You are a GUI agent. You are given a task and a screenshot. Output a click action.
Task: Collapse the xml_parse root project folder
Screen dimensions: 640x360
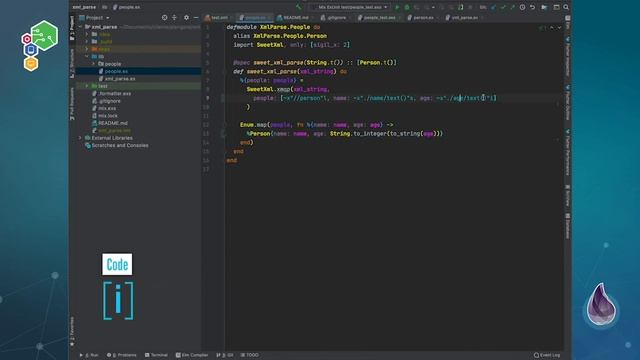(x=80, y=27)
